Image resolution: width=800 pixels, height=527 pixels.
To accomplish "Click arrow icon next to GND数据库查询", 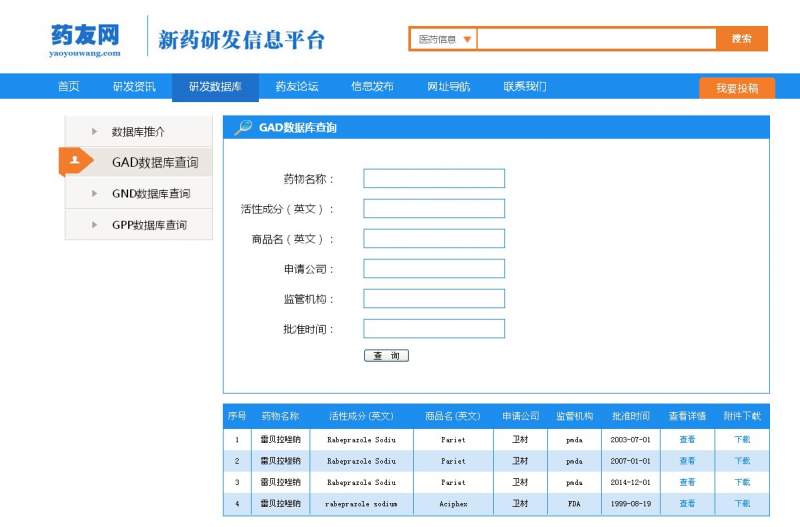I will coord(94,193).
